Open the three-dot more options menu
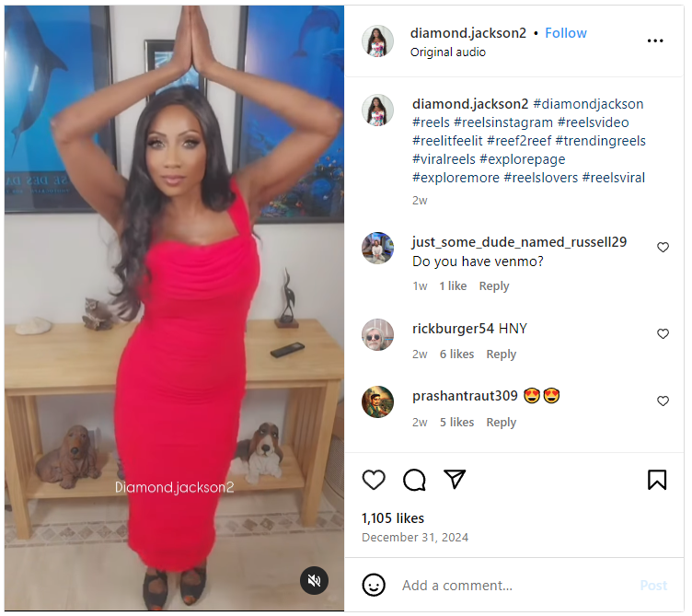The height and width of the screenshot is (616, 692). coord(655,41)
